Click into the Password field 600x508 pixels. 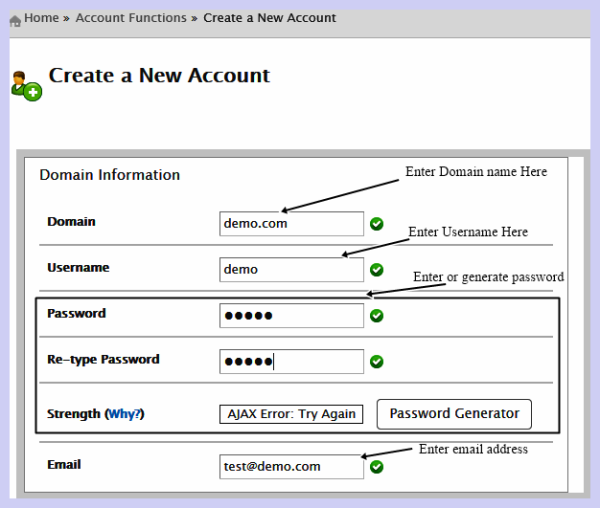click(292, 316)
